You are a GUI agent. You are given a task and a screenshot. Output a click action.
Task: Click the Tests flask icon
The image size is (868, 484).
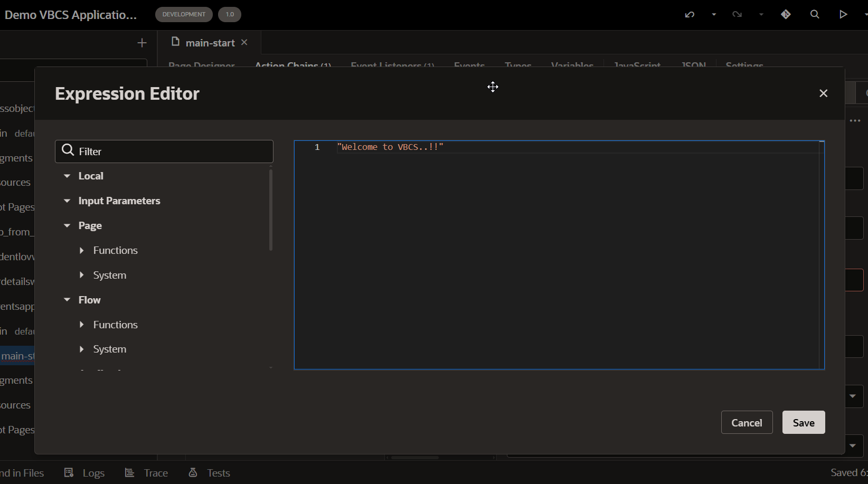click(193, 472)
